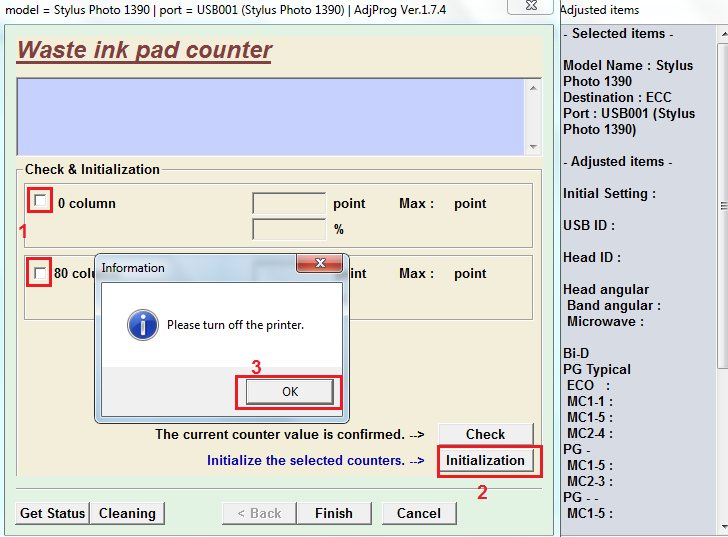Click the Check button
Screen dimensions: 728x537
485,434
